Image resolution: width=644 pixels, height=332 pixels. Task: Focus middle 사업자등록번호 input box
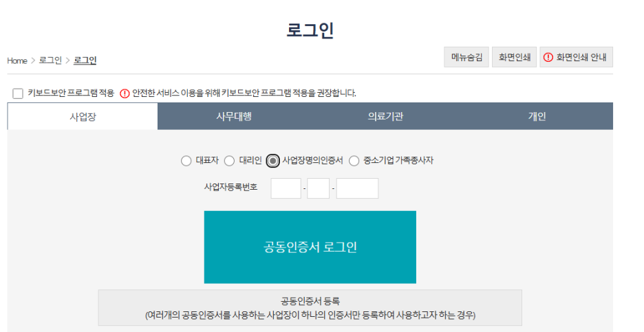coord(319,188)
